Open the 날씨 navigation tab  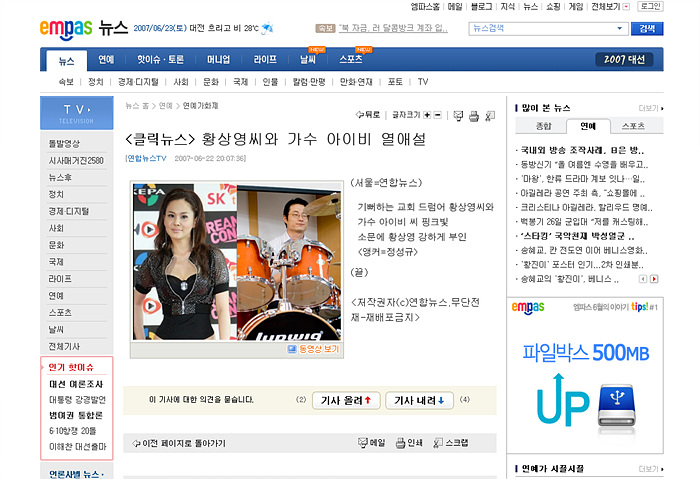tap(308, 59)
